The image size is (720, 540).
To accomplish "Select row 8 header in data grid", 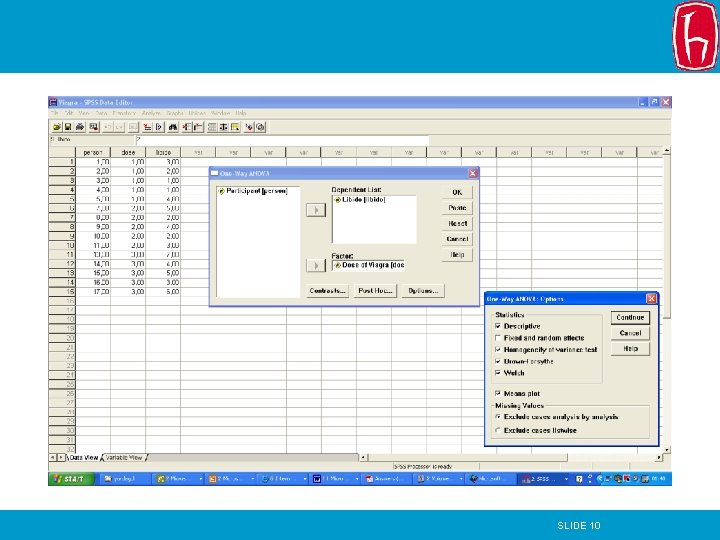I will click(62, 227).
